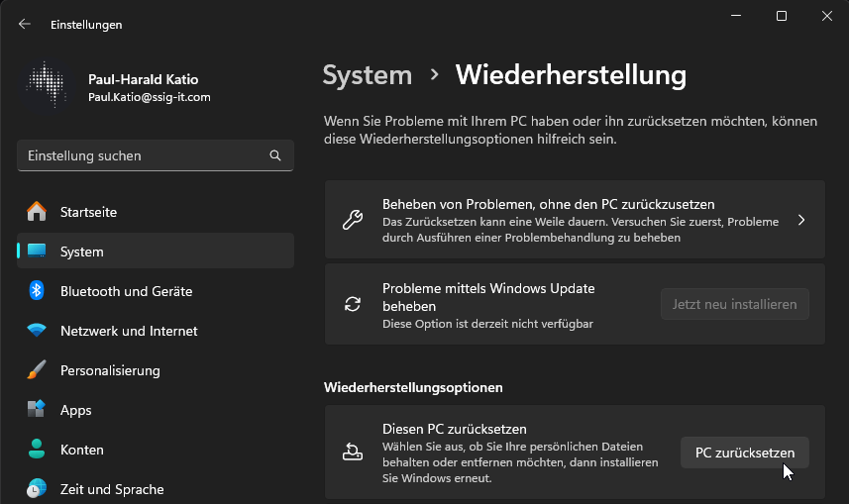Select the Startseite house icon
The width and height of the screenshot is (849, 504).
[37, 211]
